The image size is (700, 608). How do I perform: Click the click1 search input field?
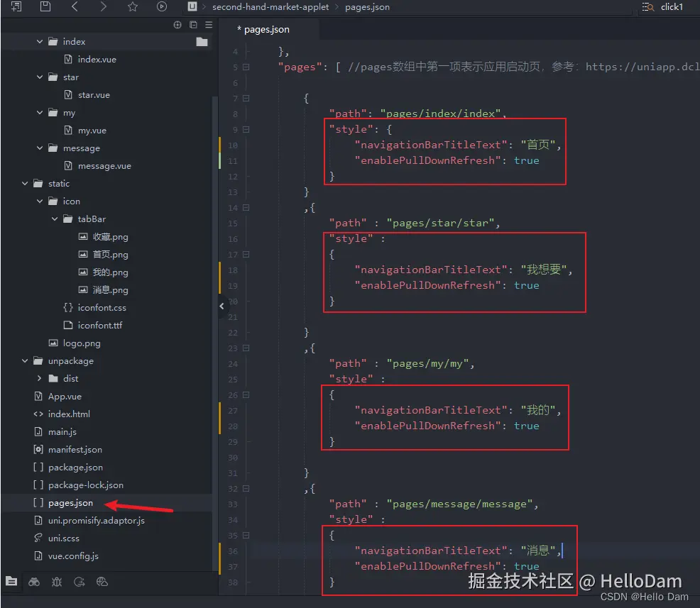[672, 6]
